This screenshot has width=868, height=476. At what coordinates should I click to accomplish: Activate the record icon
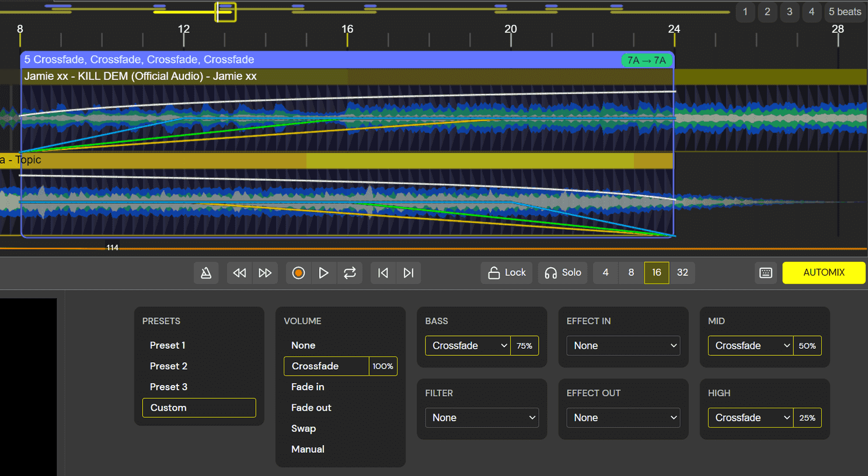pos(298,272)
